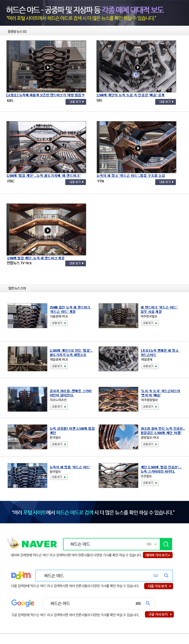Screen dimensions: 189x644
Task: Open '뉴욕 상징물? 이젠 2,500개 벌집' headline
Action: click(72, 431)
